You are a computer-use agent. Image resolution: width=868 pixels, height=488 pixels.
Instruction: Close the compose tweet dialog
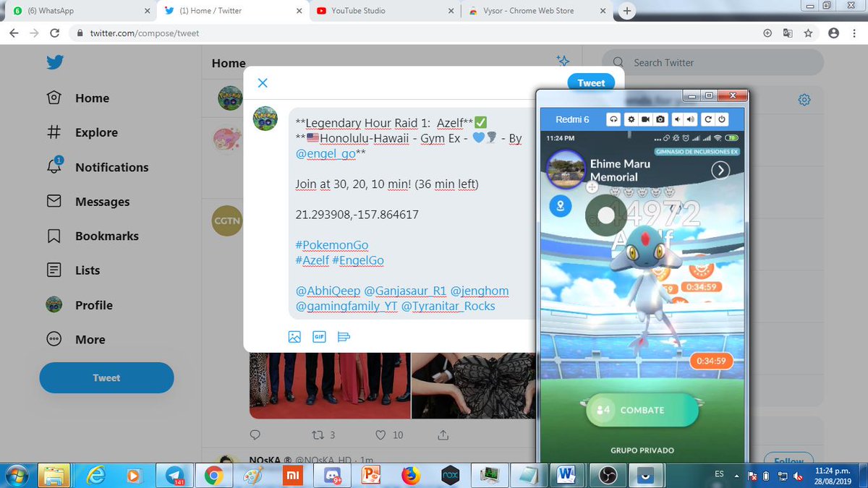coord(263,83)
